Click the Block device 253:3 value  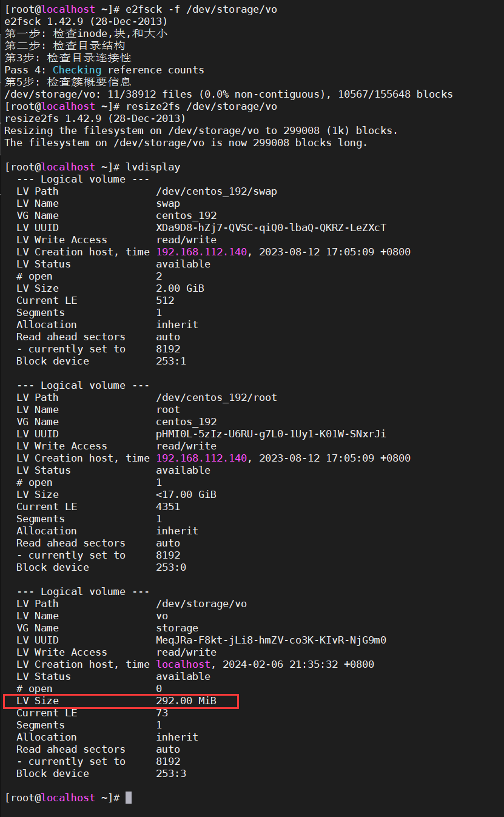click(171, 773)
